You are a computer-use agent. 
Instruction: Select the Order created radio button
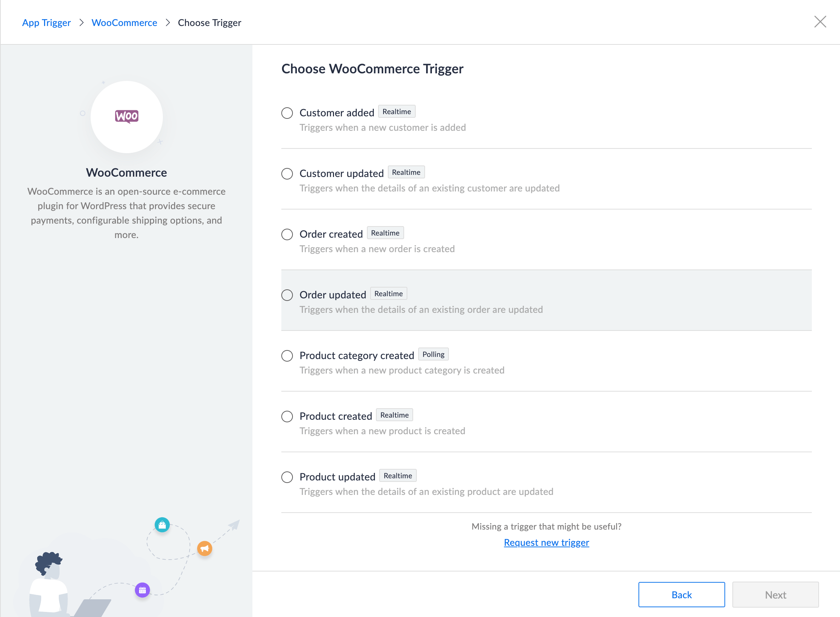tap(287, 234)
